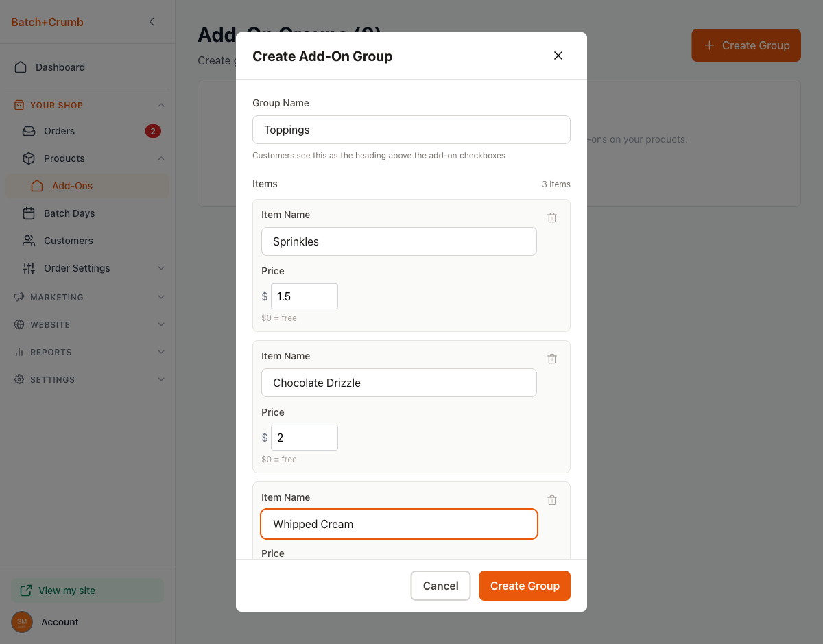Select Add-Ons in the sidebar
Viewport: 823px width, 644px height.
72,186
